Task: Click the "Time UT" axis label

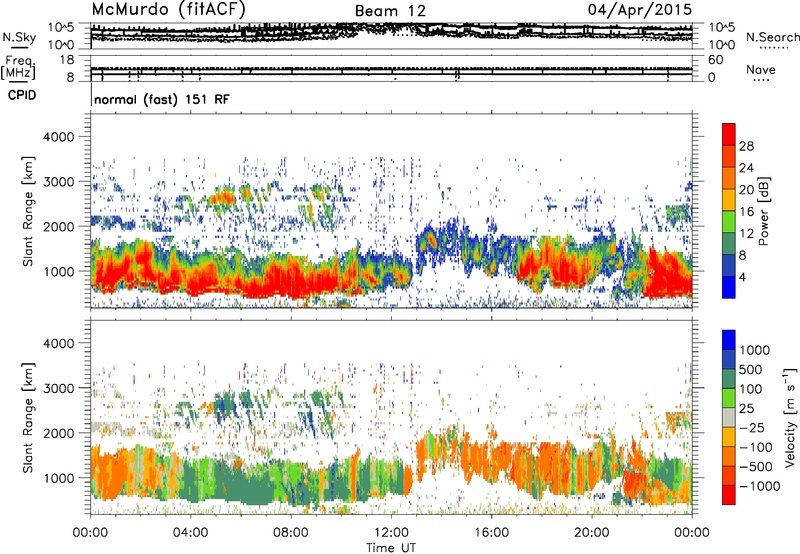Action: [391, 548]
